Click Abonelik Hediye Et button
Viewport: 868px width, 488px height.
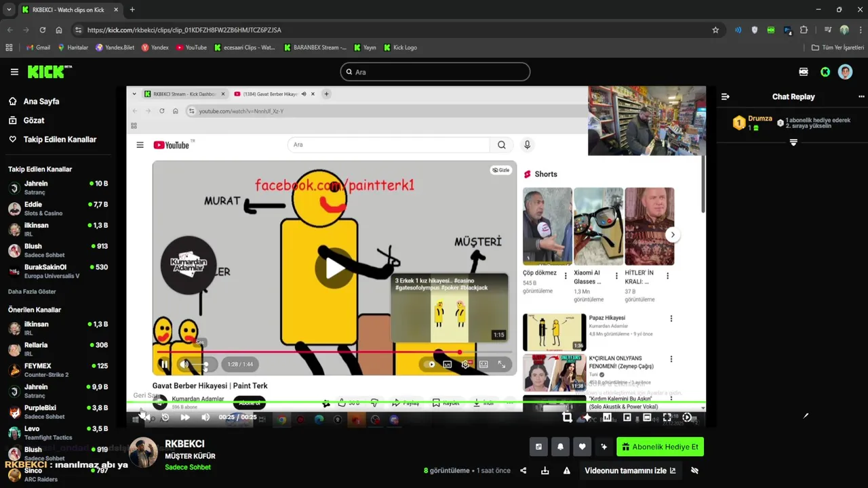(x=660, y=447)
